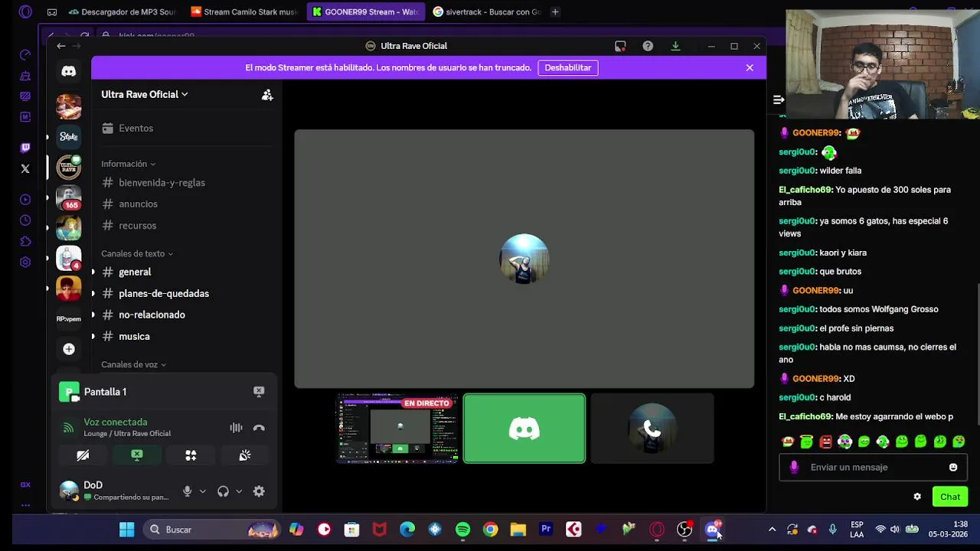Viewport: 980px width, 551px height.
Task: Send message with green Chat button
Action: point(950,497)
